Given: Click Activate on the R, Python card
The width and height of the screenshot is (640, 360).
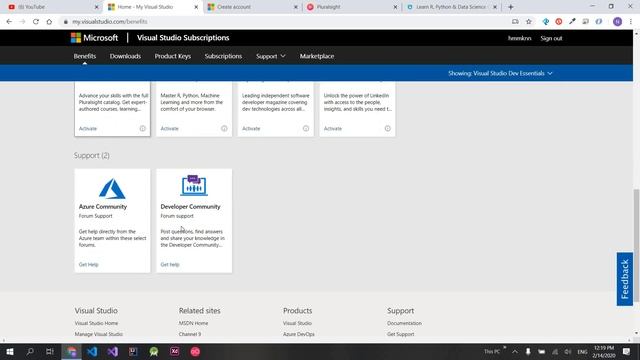Looking at the screenshot, I should pos(169,129).
